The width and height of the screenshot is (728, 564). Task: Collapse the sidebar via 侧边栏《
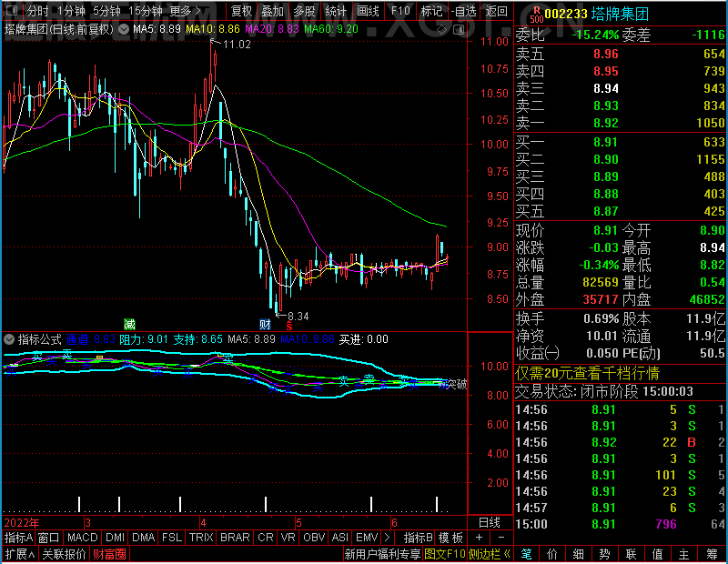pyautogui.click(x=490, y=554)
